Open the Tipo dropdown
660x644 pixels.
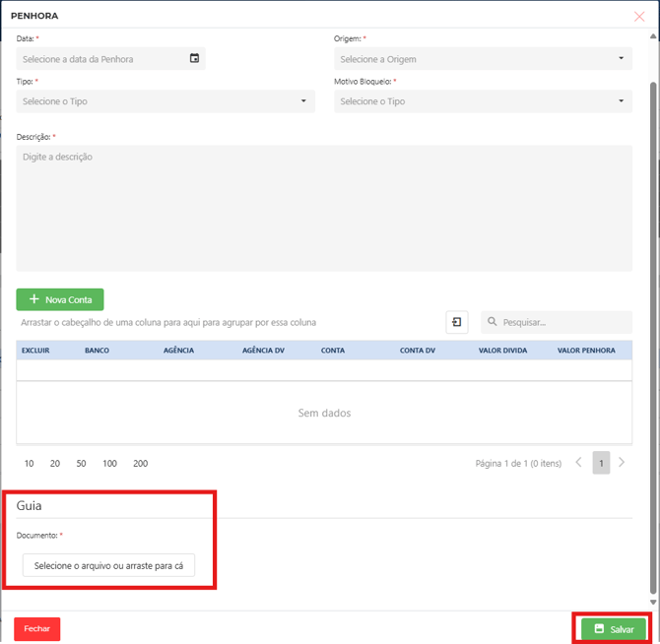(x=303, y=101)
